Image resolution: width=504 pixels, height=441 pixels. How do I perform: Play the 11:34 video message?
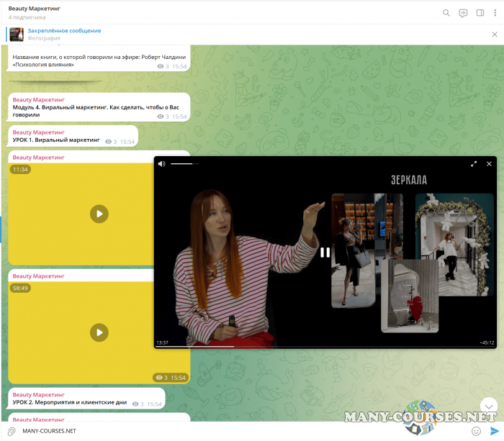click(x=99, y=214)
